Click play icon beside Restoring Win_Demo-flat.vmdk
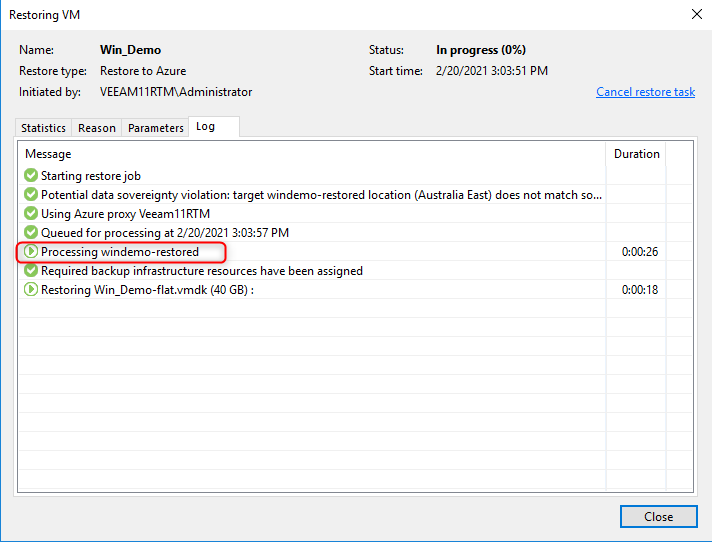This screenshot has height=543, width=712. pos(31,290)
